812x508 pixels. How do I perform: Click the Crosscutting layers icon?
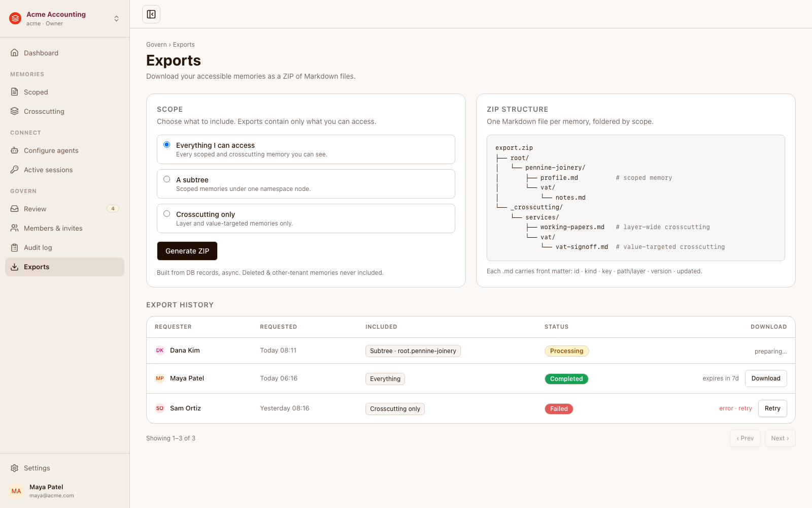pyautogui.click(x=15, y=111)
